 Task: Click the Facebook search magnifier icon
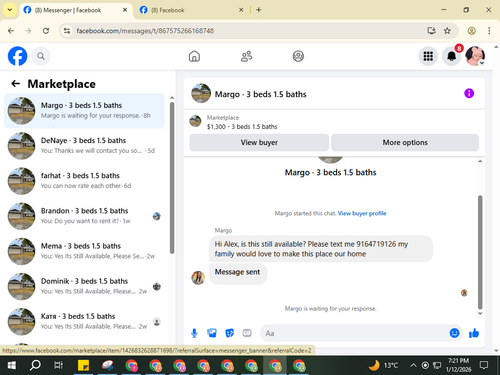pos(41,56)
